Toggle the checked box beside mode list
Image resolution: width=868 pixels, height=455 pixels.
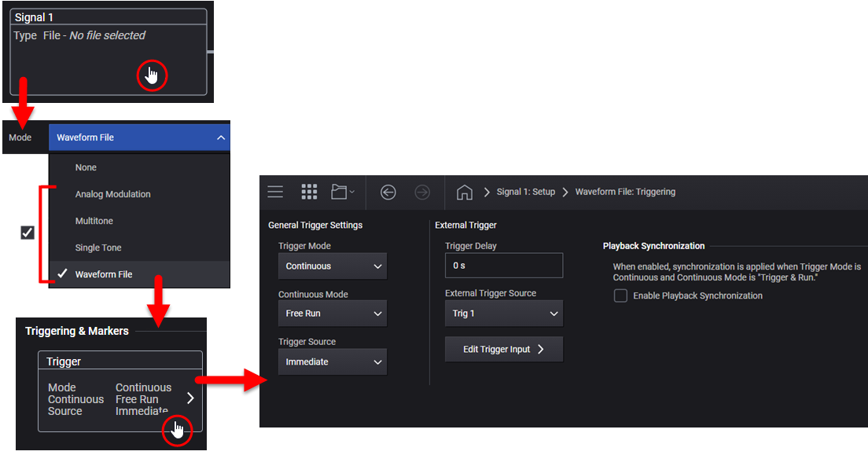point(28,233)
